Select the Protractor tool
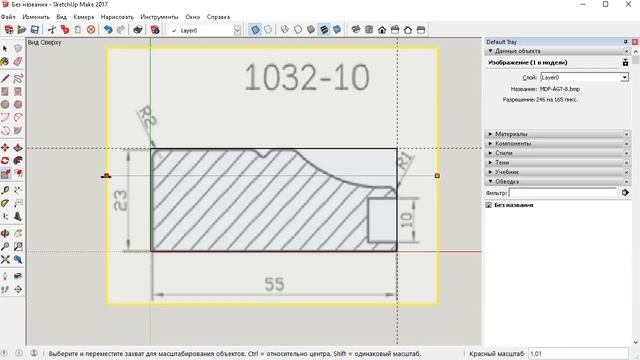 coord(5,203)
